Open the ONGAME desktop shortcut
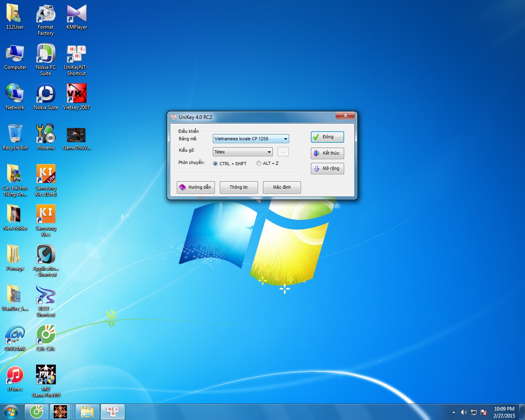 click(15, 338)
